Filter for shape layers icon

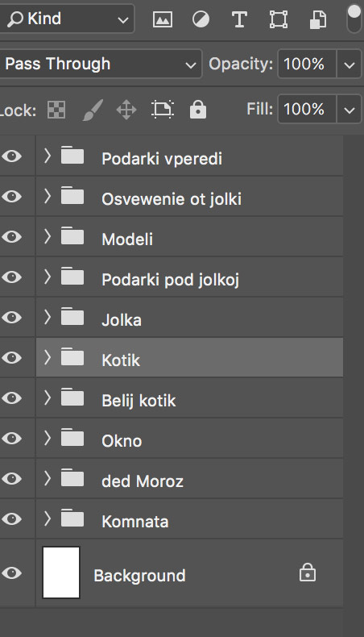pyautogui.click(x=279, y=19)
